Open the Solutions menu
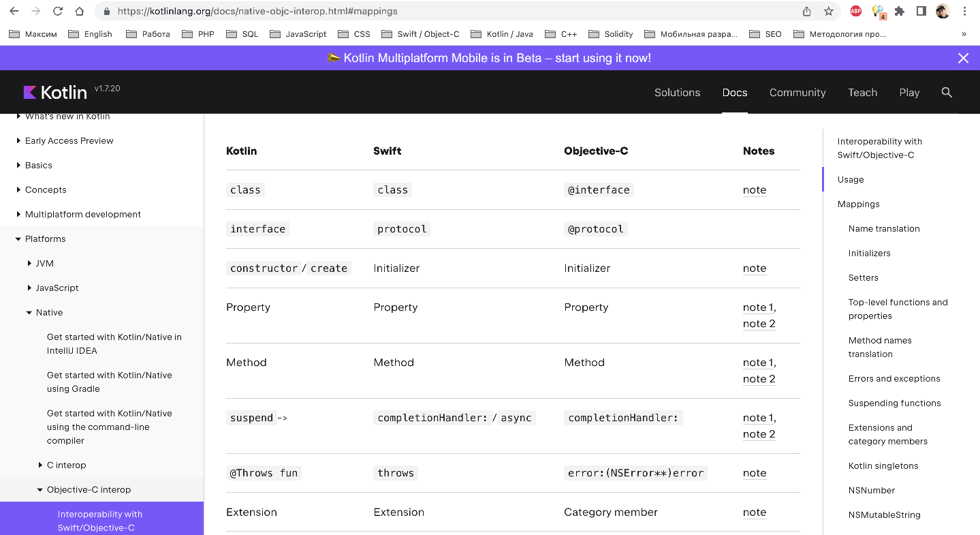The height and width of the screenshot is (535, 980). 677,93
